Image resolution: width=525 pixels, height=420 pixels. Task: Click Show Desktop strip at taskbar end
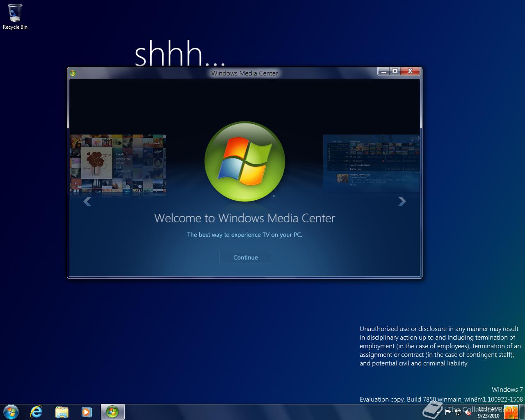[x=522, y=412]
